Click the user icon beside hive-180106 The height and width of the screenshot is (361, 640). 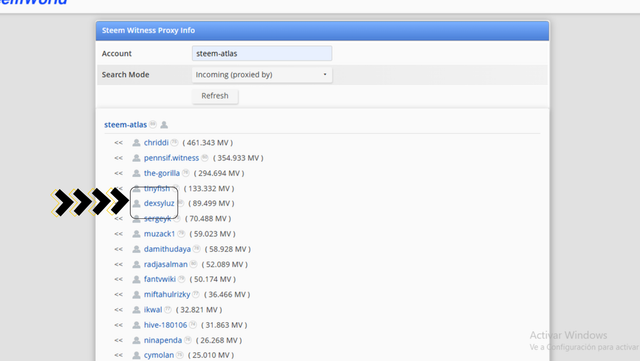pyautogui.click(x=136, y=325)
